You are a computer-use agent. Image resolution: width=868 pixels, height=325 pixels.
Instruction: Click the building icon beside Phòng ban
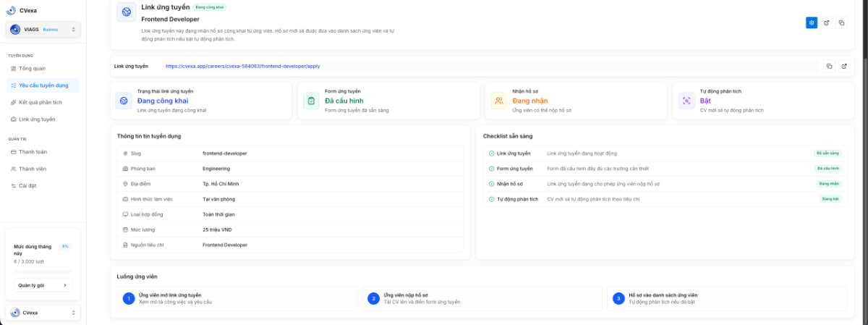click(x=125, y=169)
